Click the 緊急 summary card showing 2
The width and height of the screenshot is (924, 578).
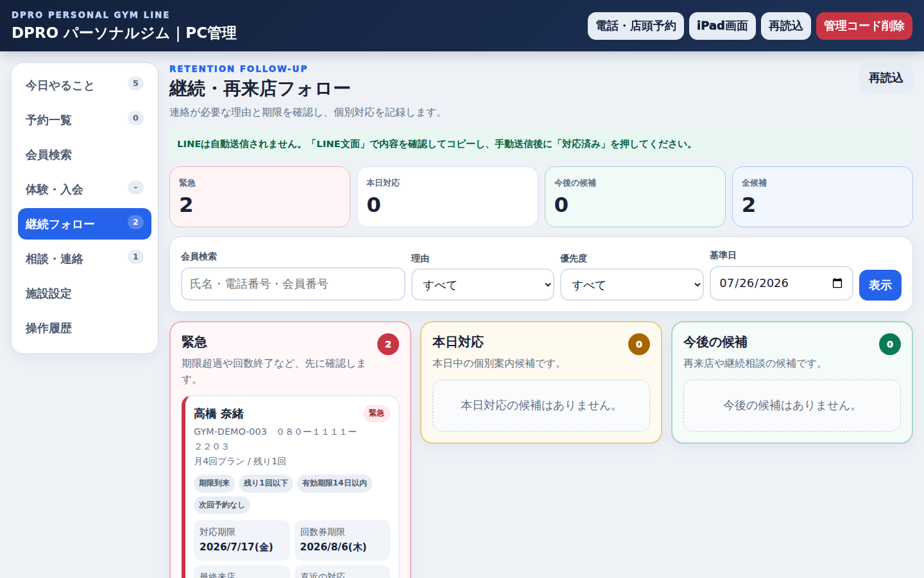[x=260, y=197]
